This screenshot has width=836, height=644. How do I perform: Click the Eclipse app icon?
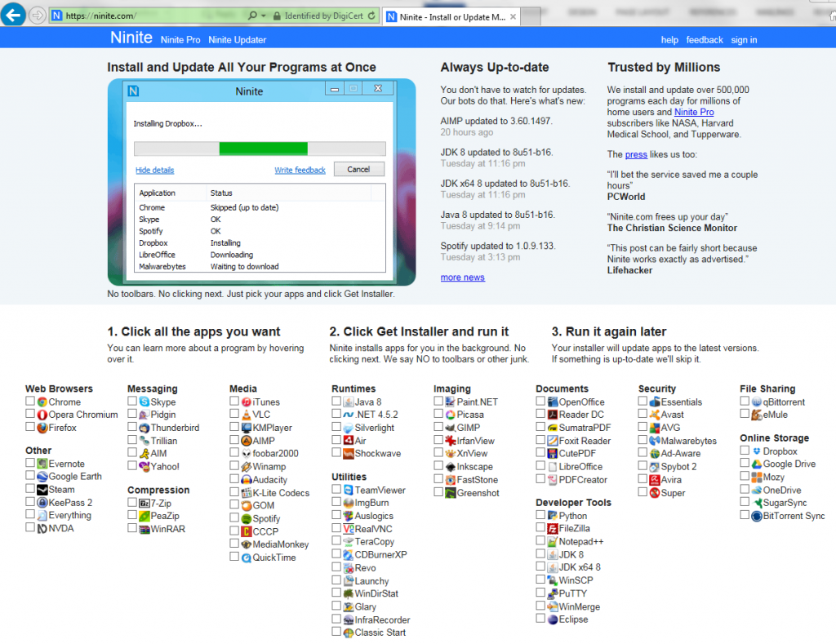point(553,620)
